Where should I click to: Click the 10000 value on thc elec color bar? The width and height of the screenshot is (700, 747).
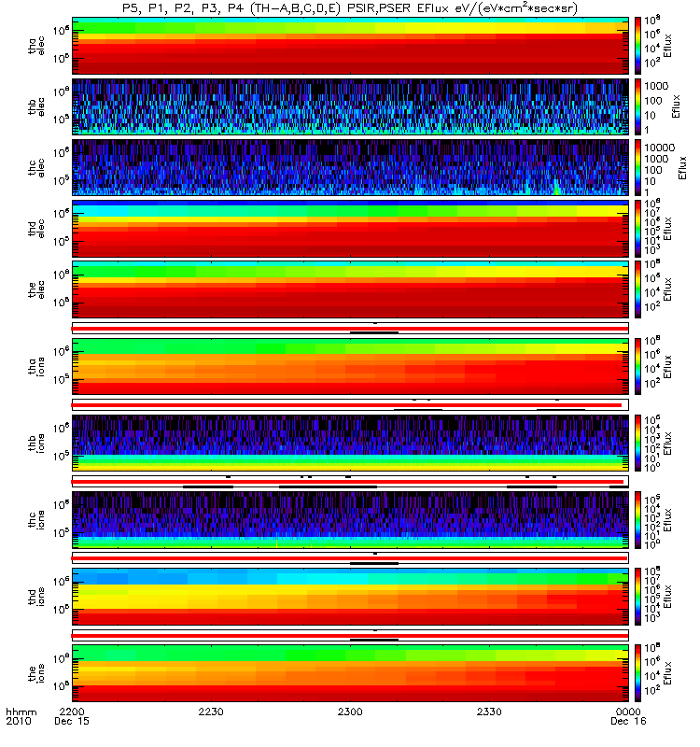[x=660, y=148]
